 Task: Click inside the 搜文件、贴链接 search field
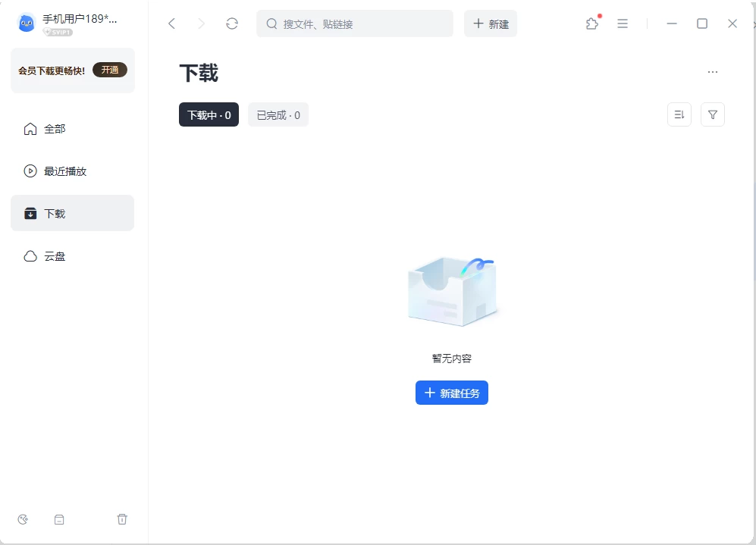(x=354, y=23)
